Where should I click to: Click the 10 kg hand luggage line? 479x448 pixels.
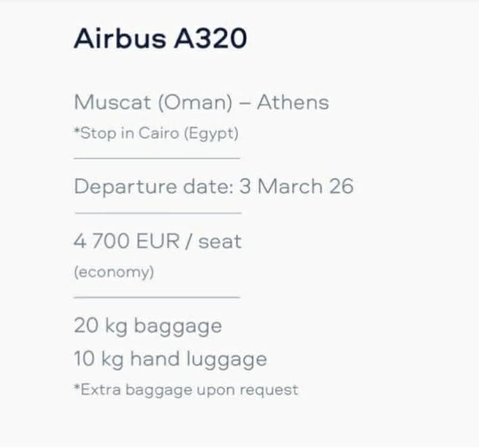tap(170, 359)
